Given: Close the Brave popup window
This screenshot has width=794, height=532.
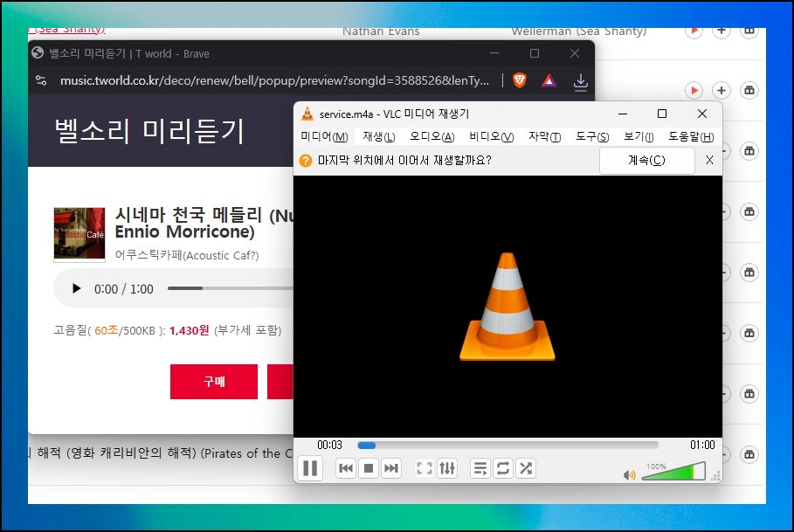Looking at the screenshot, I should (574, 53).
